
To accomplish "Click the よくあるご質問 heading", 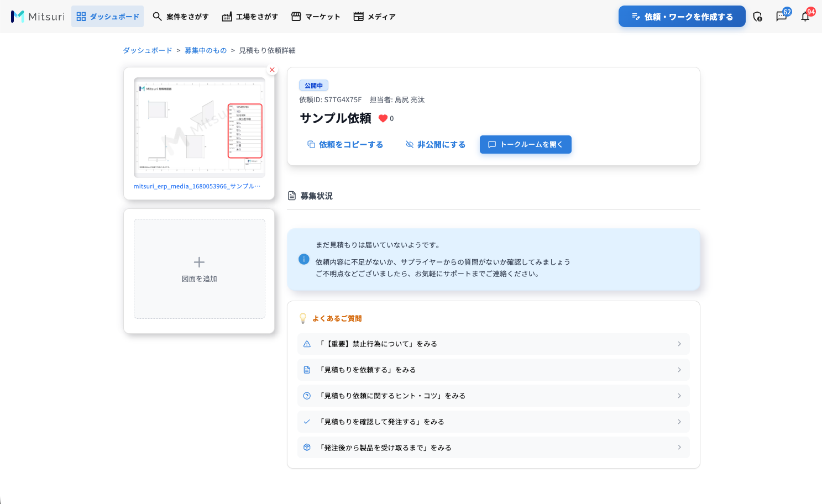I will coord(337,318).
